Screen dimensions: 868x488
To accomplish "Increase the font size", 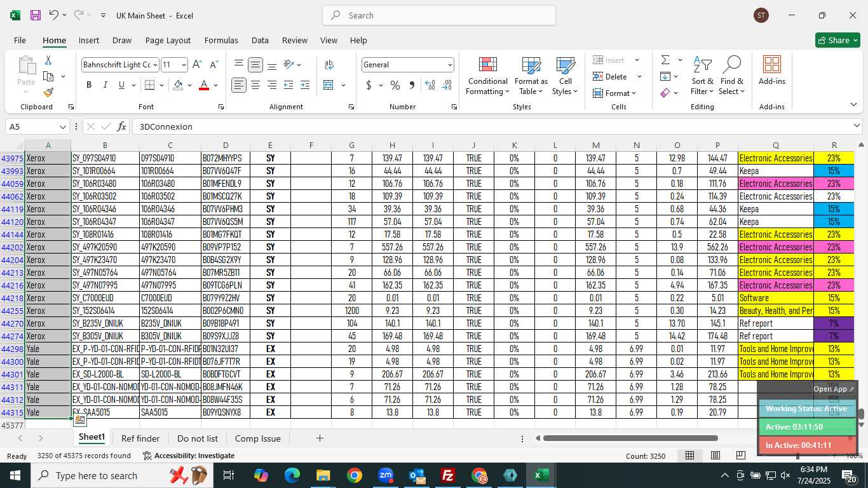I will click(197, 65).
